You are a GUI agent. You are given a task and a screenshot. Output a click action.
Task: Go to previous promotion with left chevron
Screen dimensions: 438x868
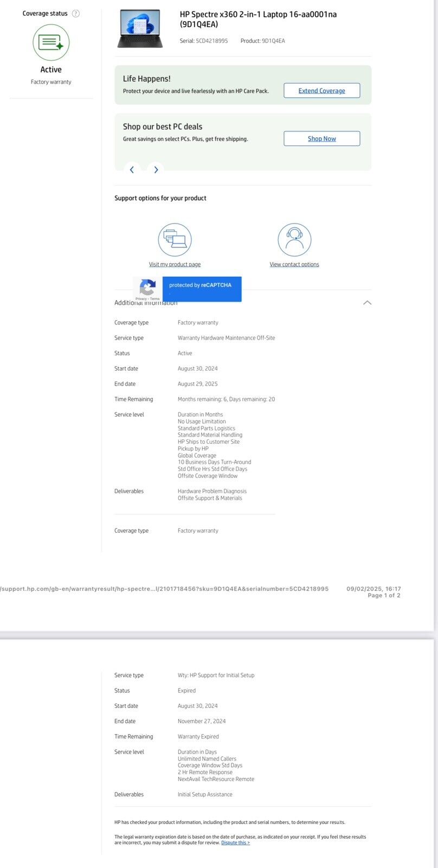[132, 170]
